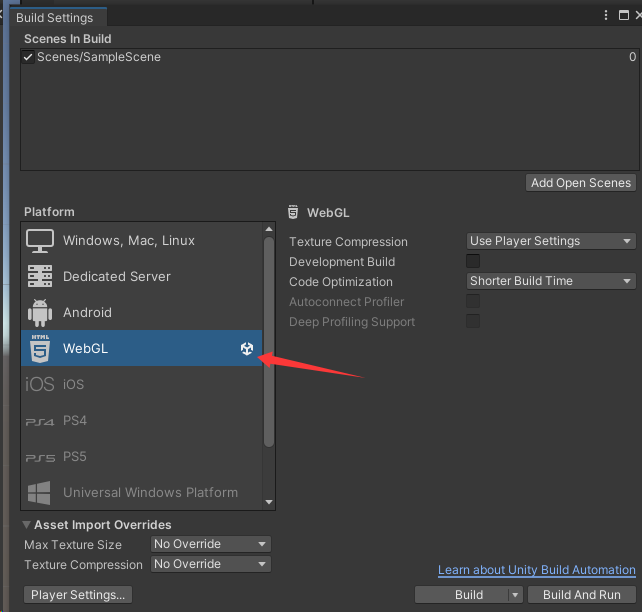This screenshot has height=612, width=642.
Task: Enable the Development Build checkbox
Action: [473, 261]
